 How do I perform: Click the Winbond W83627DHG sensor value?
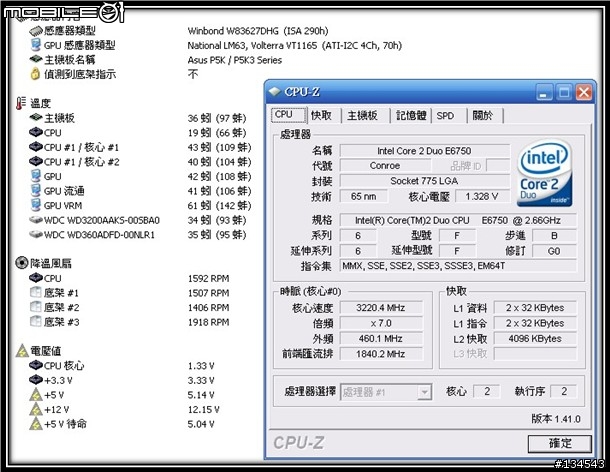pyautogui.click(x=258, y=31)
